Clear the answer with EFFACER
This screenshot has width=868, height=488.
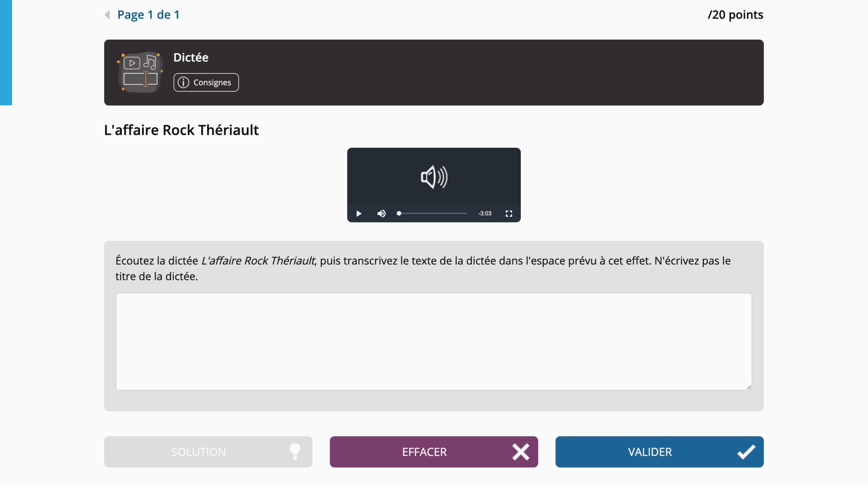(x=434, y=452)
